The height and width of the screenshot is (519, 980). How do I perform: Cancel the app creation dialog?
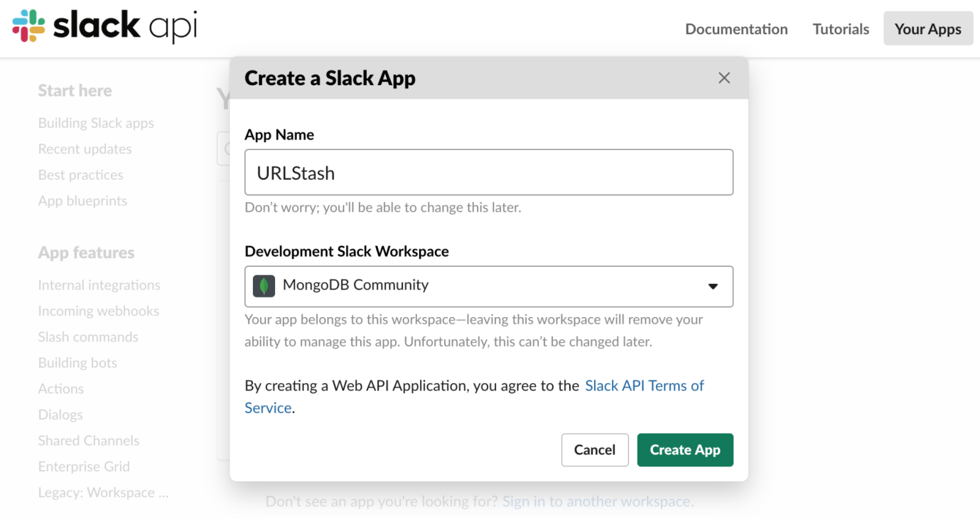594,449
